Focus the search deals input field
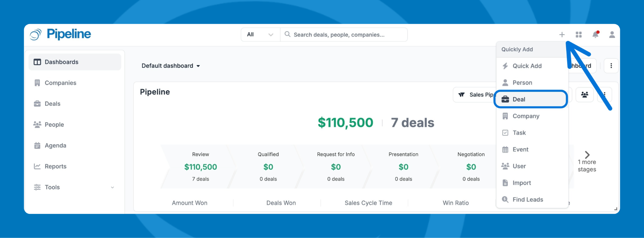This screenshot has width=644, height=238. pyautogui.click(x=345, y=35)
